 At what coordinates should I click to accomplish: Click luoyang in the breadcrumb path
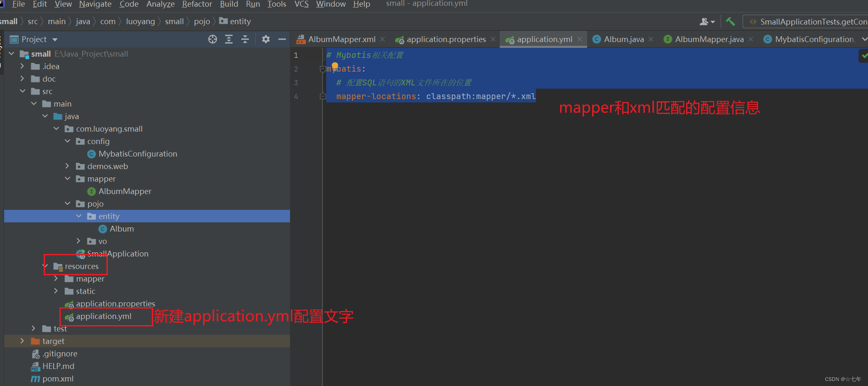[x=141, y=22]
